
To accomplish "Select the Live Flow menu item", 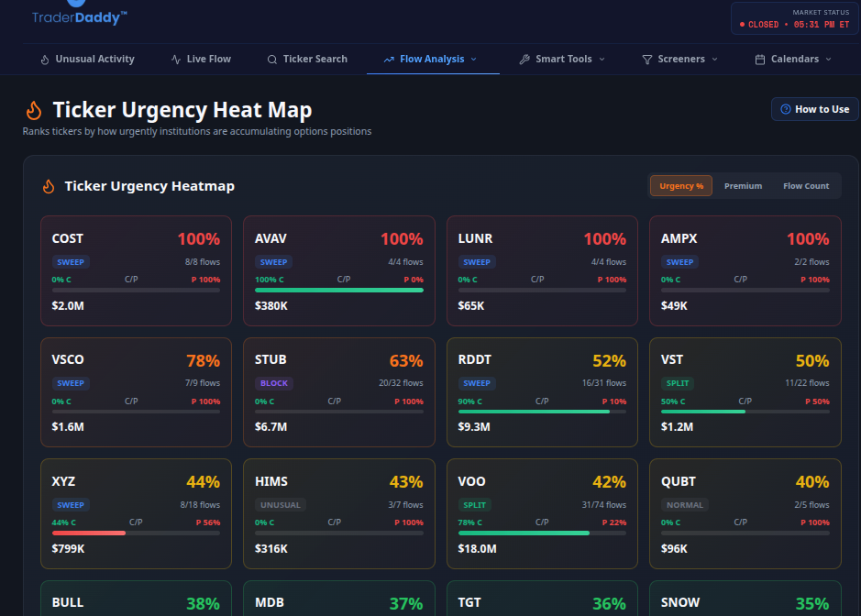I will (201, 59).
